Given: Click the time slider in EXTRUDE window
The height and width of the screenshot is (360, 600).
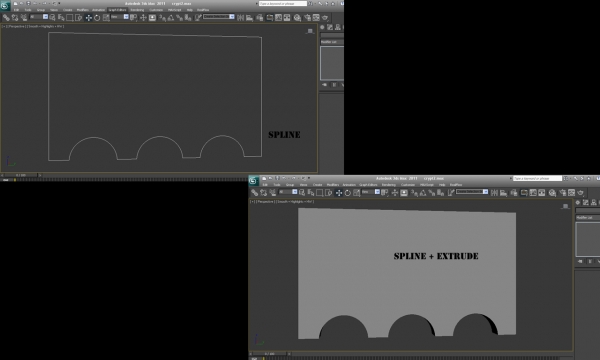Looking at the screenshot, I should [270, 354].
